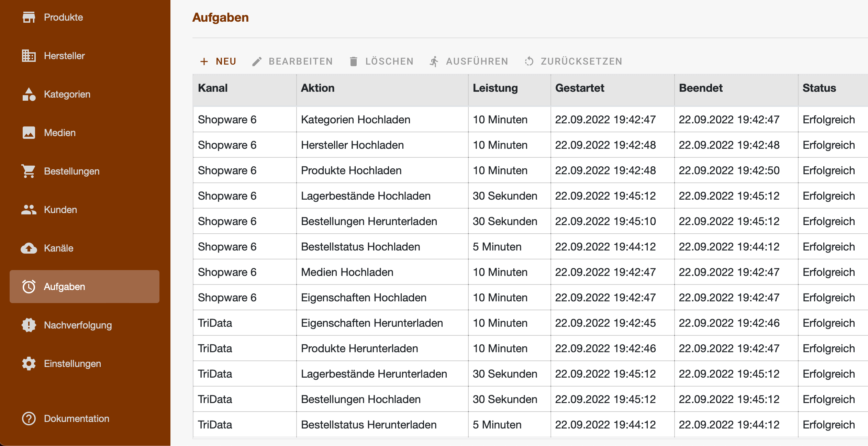Viewport: 868px width, 446px height.
Task: Select the Produkte Hochladen task
Action: [531, 170]
